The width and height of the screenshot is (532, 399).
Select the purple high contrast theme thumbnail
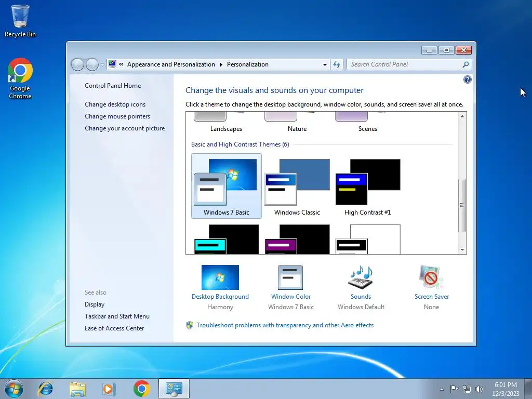[297, 239]
